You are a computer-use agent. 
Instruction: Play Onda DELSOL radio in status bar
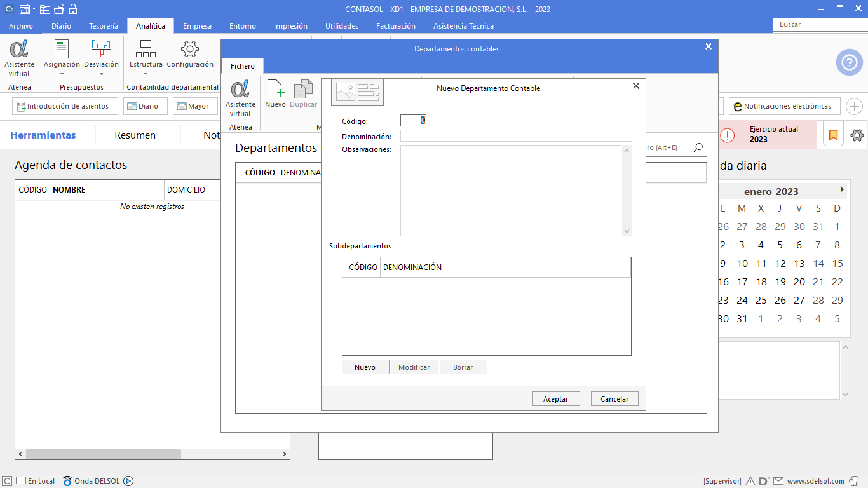128,481
